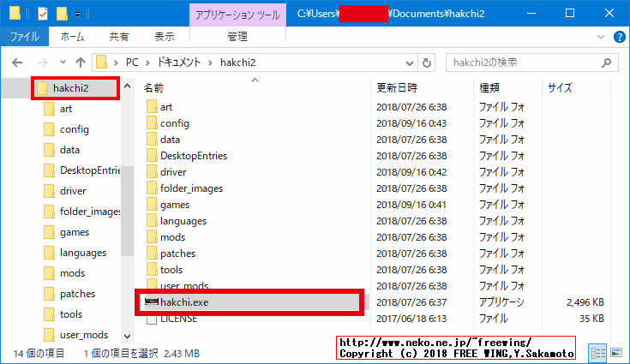Open the 管理 ribbon tab
This screenshot has height=364, width=630.
(x=237, y=37)
